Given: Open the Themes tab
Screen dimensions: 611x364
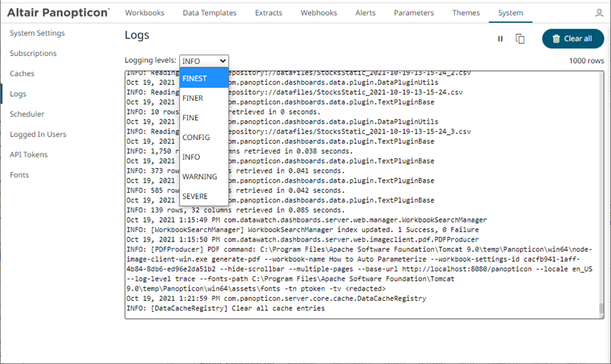Looking at the screenshot, I should [466, 13].
